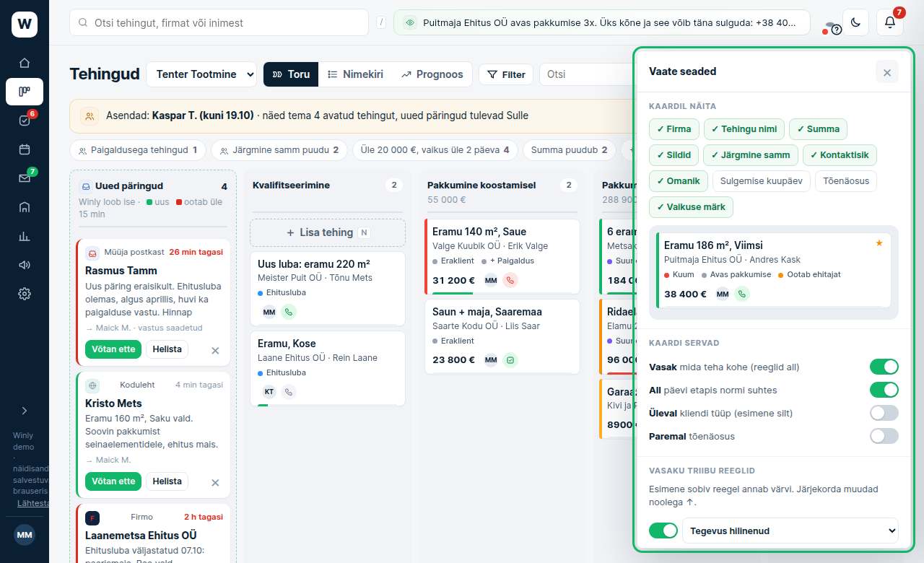Screen dimensions: 924x563
Task: Toggle All päevi etapis normi suhtes switch
Action: click(x=884, y=390)
